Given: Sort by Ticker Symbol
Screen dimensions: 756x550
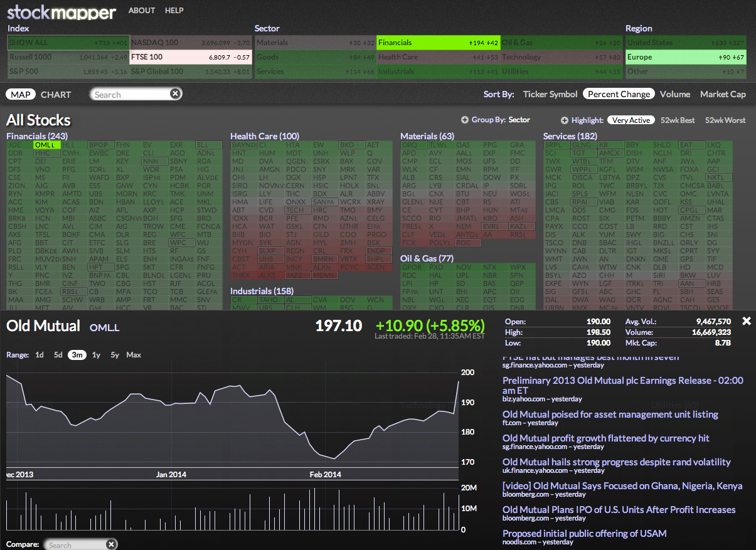Looking at the screenshot, I should tap(550, 94).
